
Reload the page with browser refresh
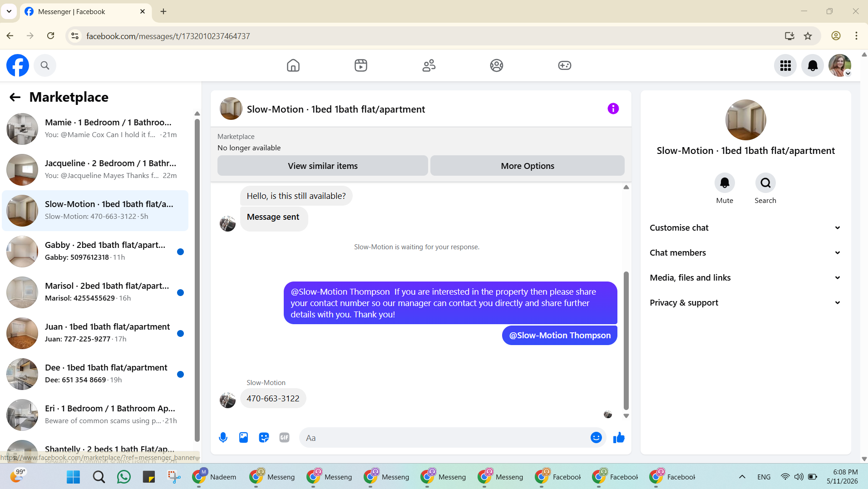point(51,36)
